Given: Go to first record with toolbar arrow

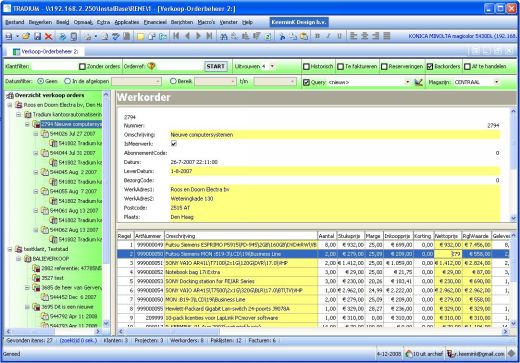Looking at the screenshot, I should (x=176, y=36).
